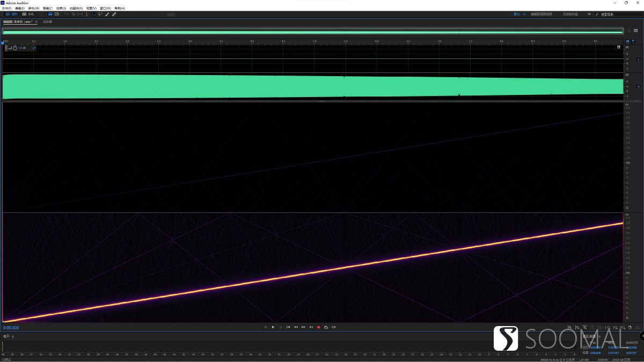Open the 编辑(E) menu
Viewport: 644px width, 362px height.
coord(19,8)
